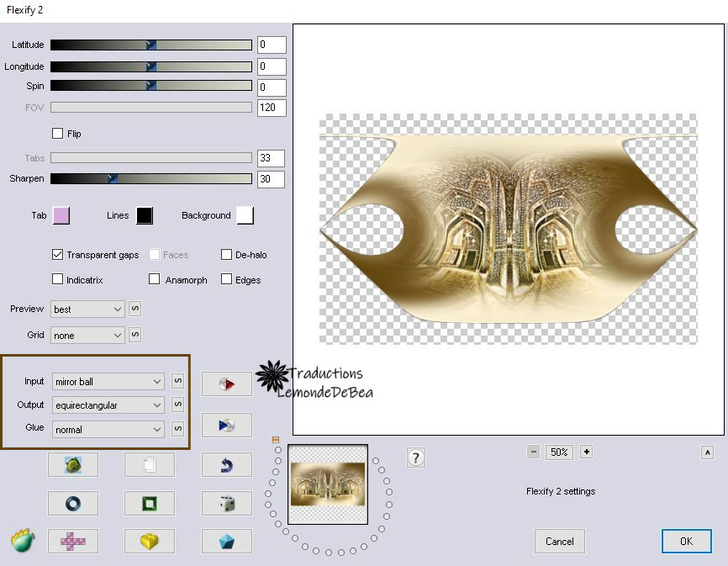
Task: Click the S button beside Grid dropdown
Action: point(135,335)
